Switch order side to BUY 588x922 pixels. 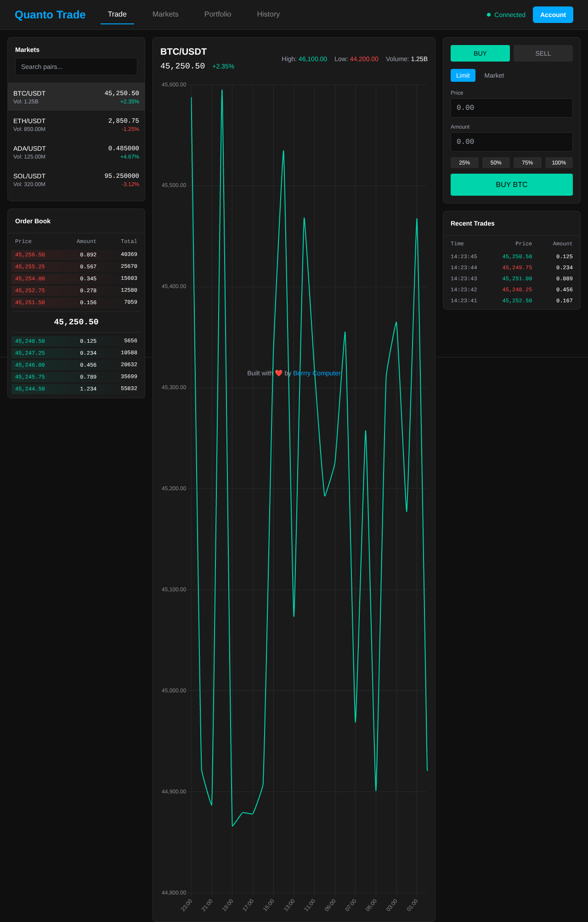coord(480,53)
